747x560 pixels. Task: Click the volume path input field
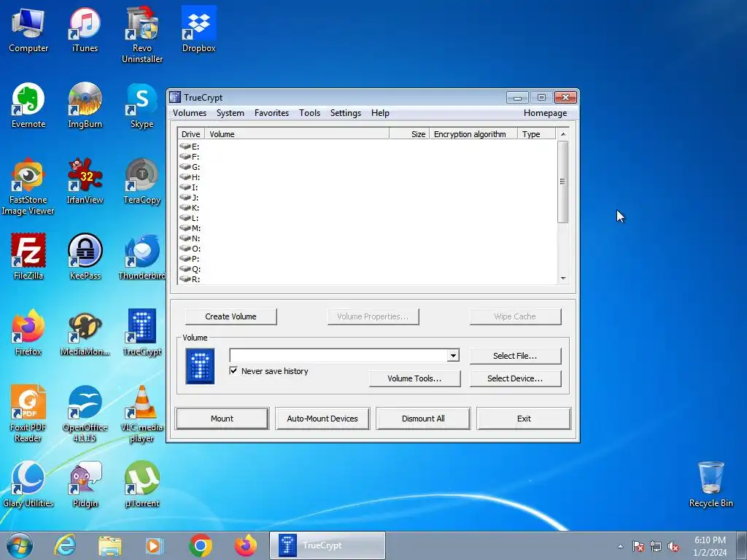point(338,355)
